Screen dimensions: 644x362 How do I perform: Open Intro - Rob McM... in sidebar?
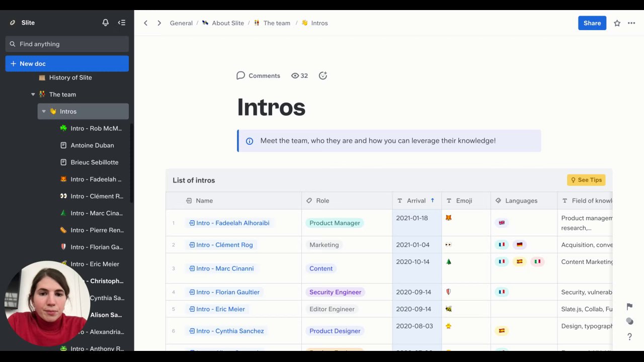pyautogui.click(x=96, y=129)
